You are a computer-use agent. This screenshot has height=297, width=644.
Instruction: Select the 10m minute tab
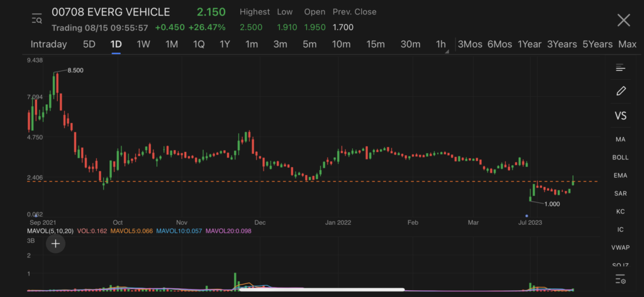pyautogui.click(x=341, y=45)
